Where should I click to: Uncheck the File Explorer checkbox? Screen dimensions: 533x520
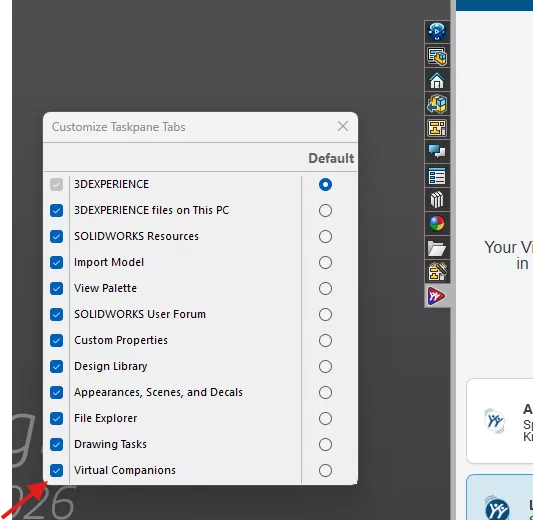56,418
